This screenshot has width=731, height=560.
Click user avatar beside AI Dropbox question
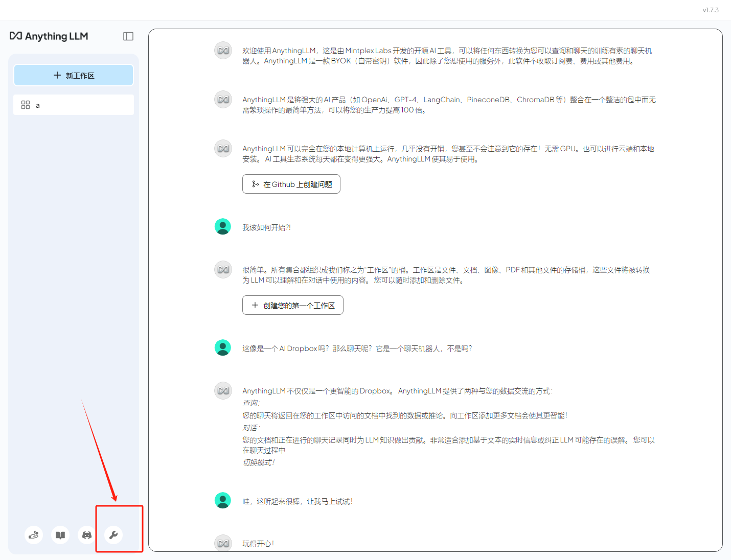point(223,347)
